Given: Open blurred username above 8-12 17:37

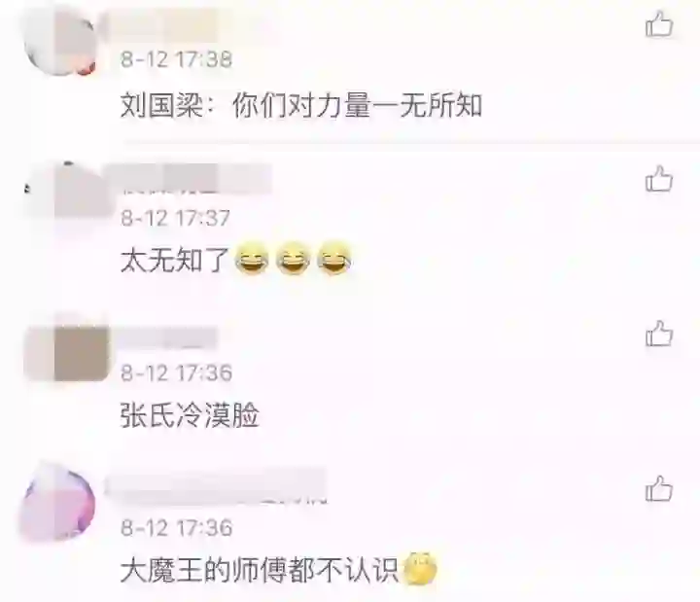Looking at the screenshot, I should 190,179.
